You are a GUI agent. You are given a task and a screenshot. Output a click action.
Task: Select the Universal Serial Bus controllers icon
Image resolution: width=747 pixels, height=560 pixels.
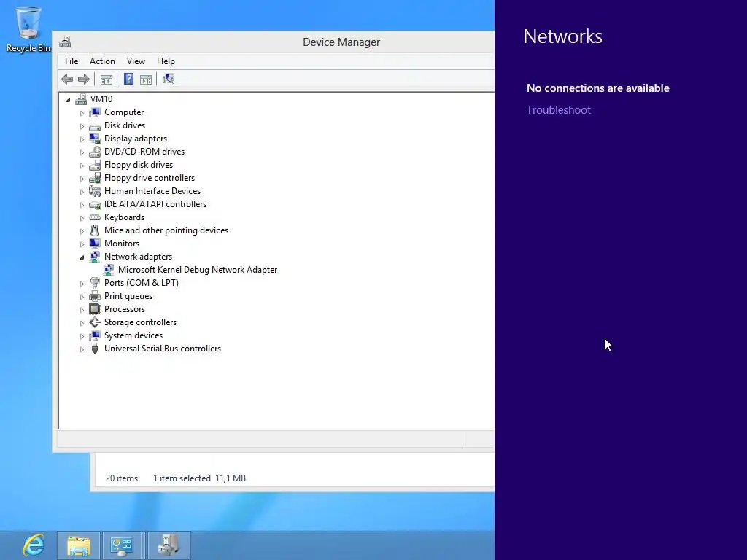(95, 349)
